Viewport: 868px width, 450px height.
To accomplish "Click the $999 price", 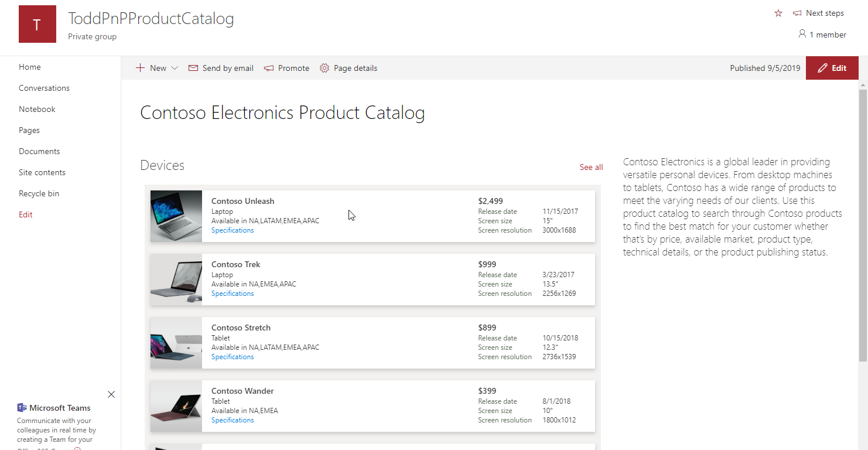I will (487, 264).
